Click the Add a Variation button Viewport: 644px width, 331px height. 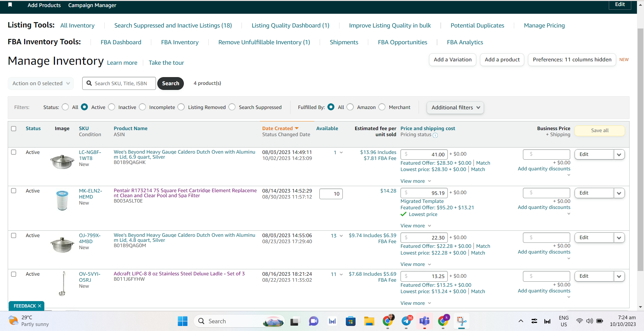452,60
